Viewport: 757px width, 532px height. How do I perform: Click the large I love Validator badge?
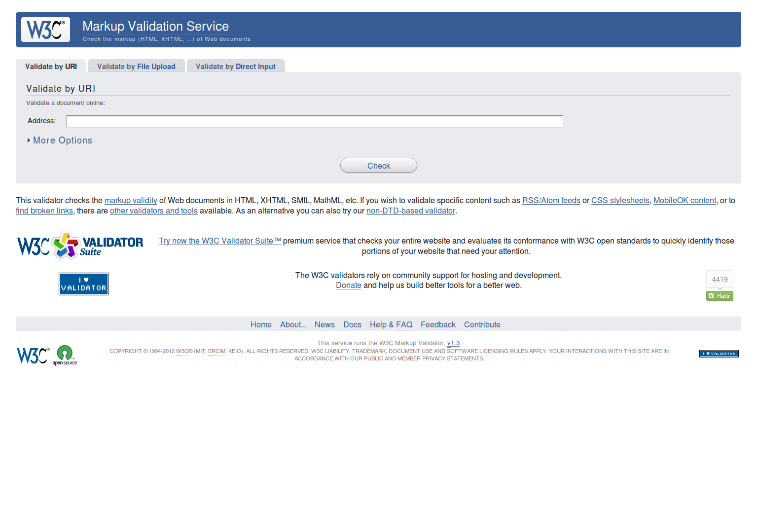pyautogui.click(x=83, y=284)
